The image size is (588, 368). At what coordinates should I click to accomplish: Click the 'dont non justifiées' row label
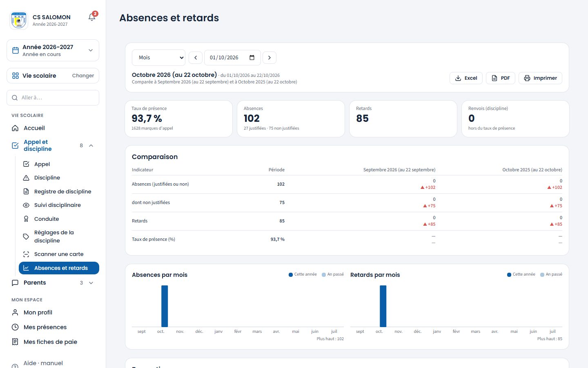click(x=151, y=202)
